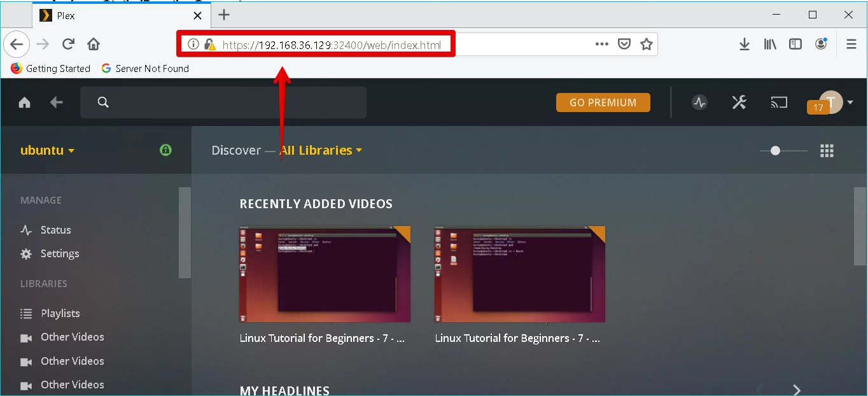
Task: Show next headlines with right chevron
Action: [x=796, y=390]
